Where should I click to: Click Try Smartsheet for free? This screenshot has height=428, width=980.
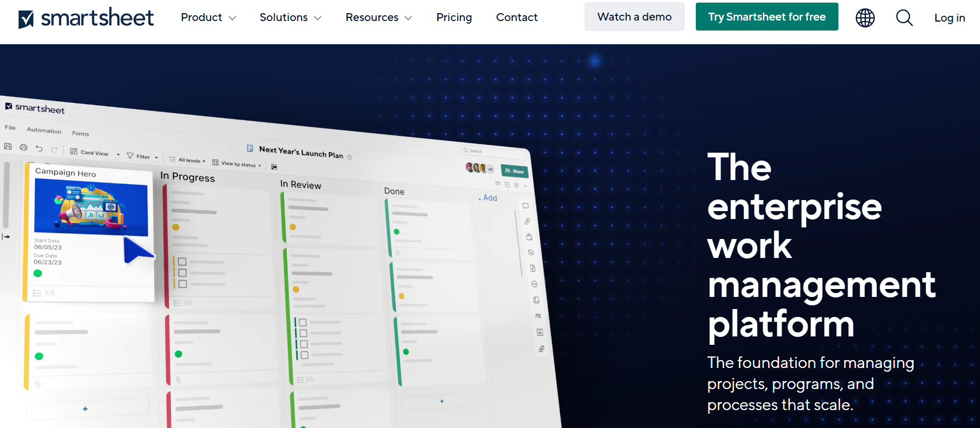click(767, 17)
